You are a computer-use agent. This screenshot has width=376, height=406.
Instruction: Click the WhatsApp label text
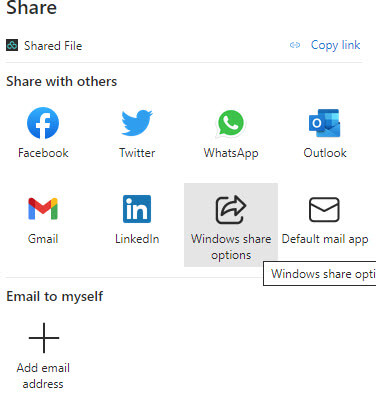click(231, 153)
